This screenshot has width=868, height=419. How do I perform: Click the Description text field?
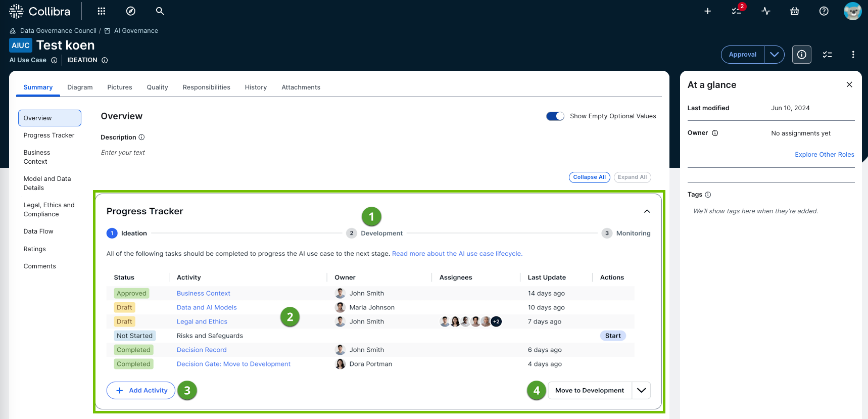coord(123,153)
